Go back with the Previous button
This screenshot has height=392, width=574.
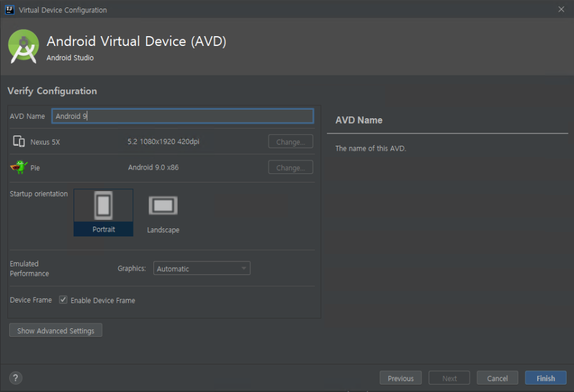point(400,378)
